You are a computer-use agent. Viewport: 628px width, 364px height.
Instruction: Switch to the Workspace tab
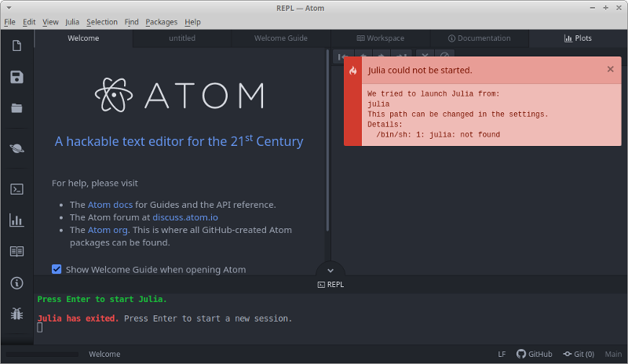(380, 38)
